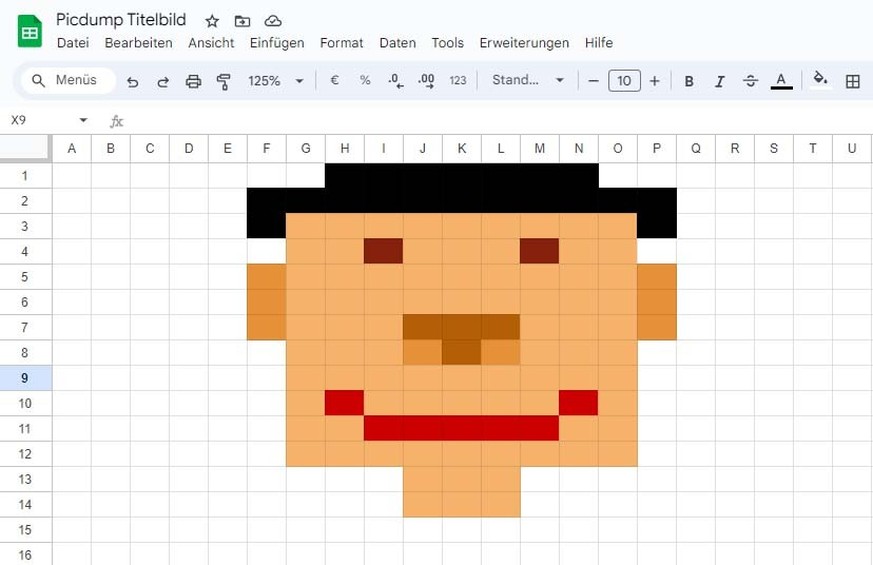The image size is (873, 565).
Task: Increase decimal places
Action: tap(426, 81)
